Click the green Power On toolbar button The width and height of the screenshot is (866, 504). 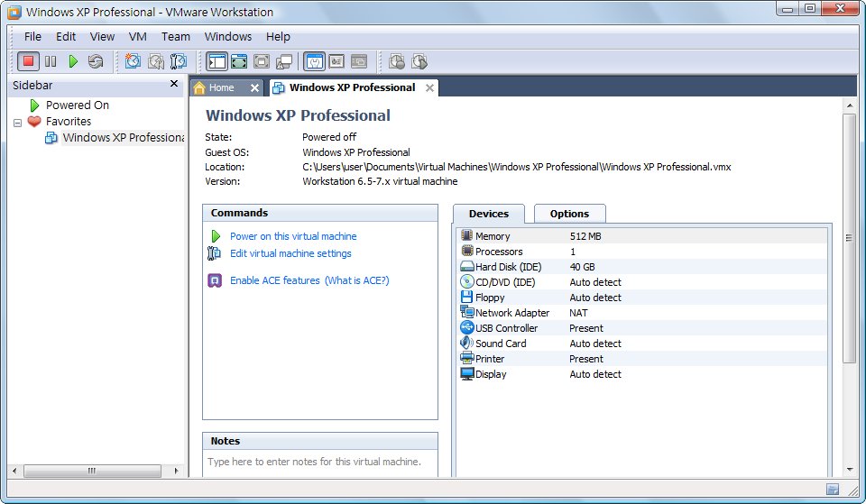click(73, 61)
